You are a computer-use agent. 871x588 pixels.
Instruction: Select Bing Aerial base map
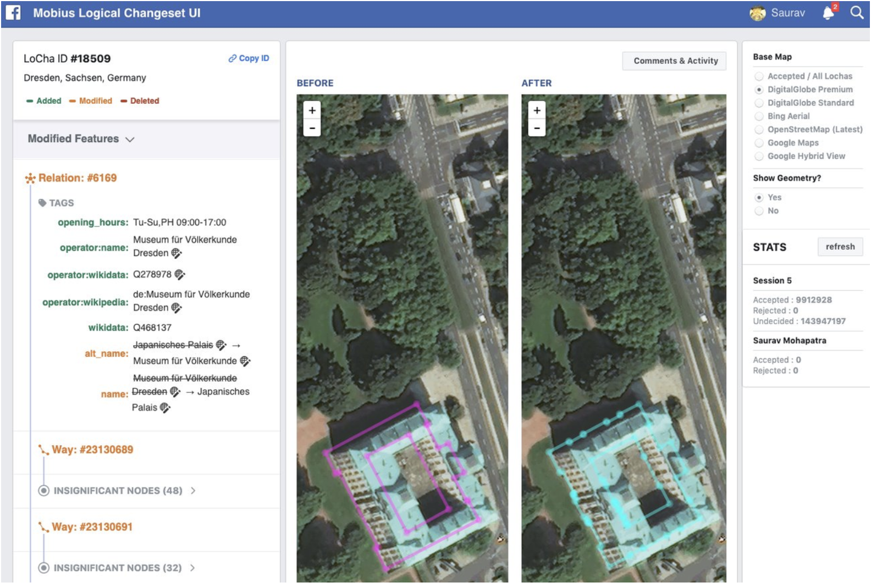coord(759,117)
